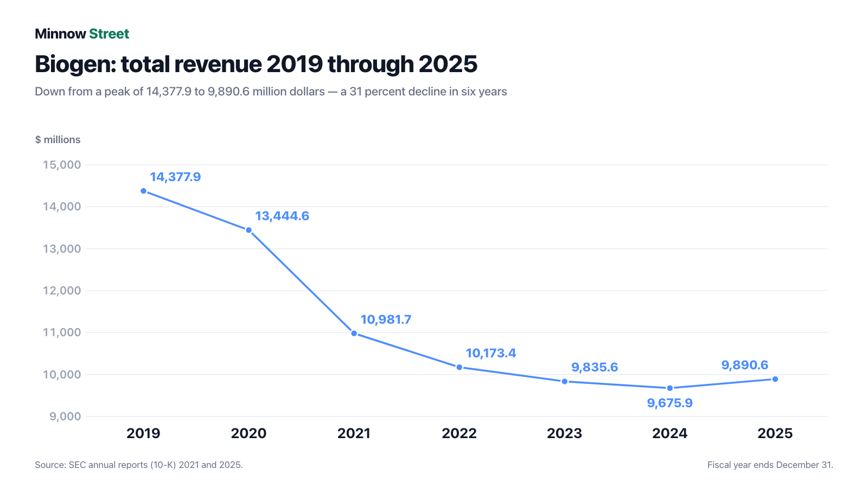Image resolution: width=868 pixels, height=488 pixels.
Task: Select the 2024 data point marker
Action: 669,388
